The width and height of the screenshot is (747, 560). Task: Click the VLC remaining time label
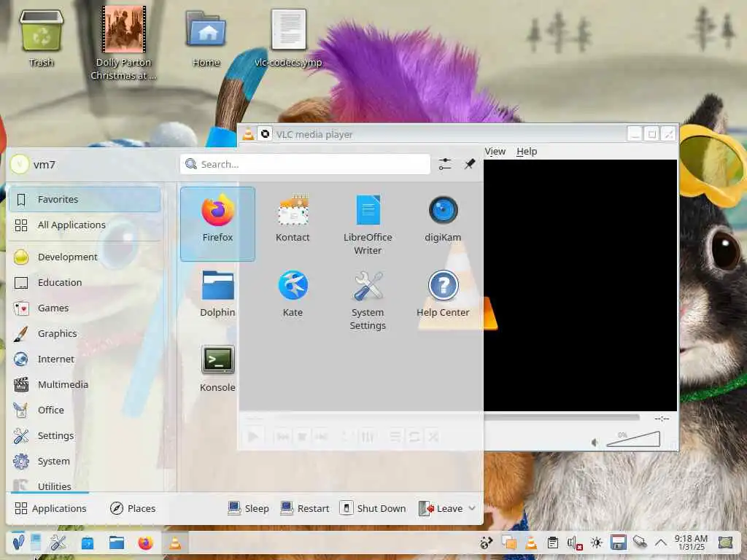click(x=662, y=418)
